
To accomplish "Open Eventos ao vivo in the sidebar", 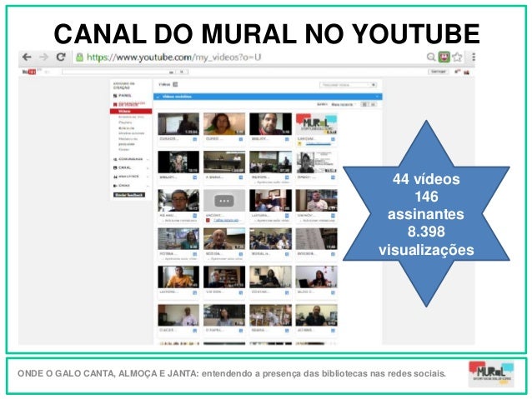I will point(131,117).
